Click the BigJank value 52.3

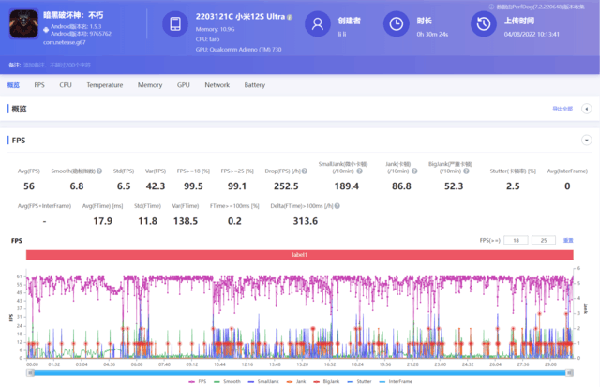[x=453, y=186]
